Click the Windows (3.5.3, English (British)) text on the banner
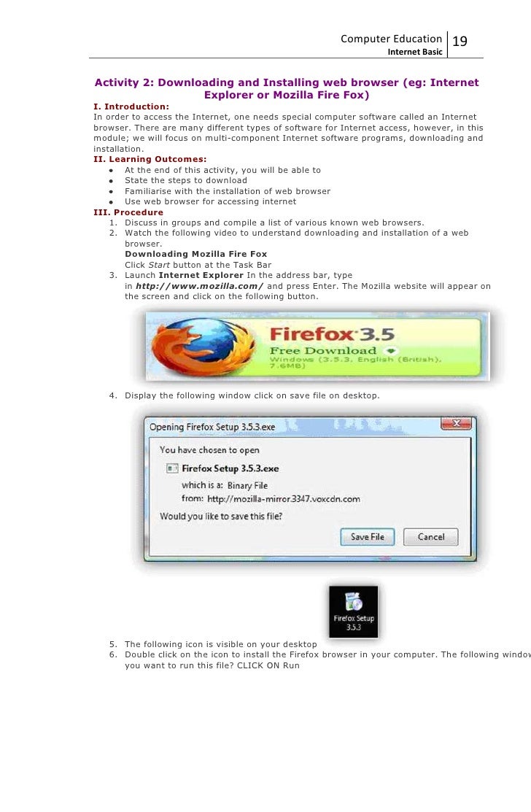531x812 pixels. (355, 359)
